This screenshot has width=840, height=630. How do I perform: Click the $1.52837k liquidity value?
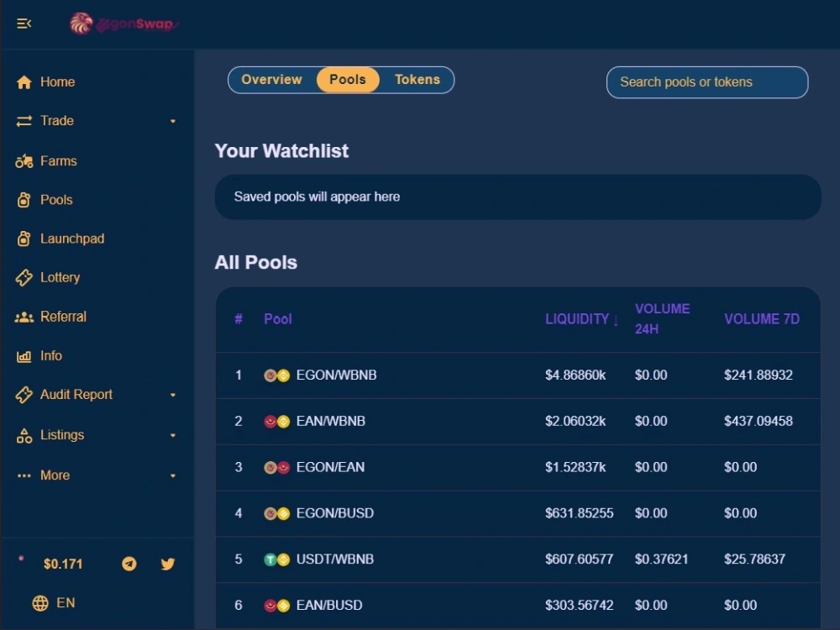[x=575, y=467]
